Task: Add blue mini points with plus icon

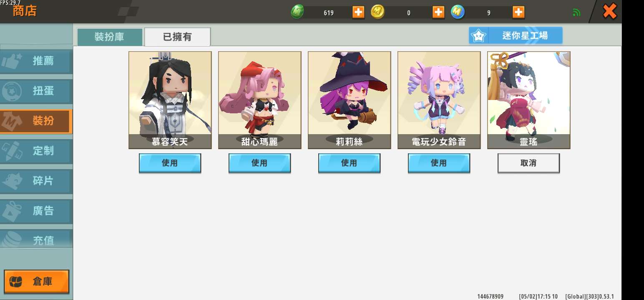Action: (518, 12)
